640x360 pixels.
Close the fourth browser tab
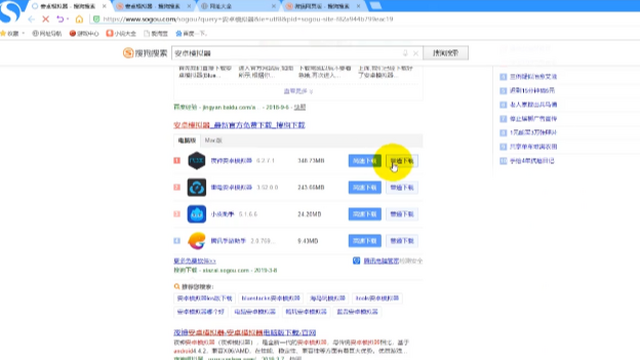[x=358, y=6]
